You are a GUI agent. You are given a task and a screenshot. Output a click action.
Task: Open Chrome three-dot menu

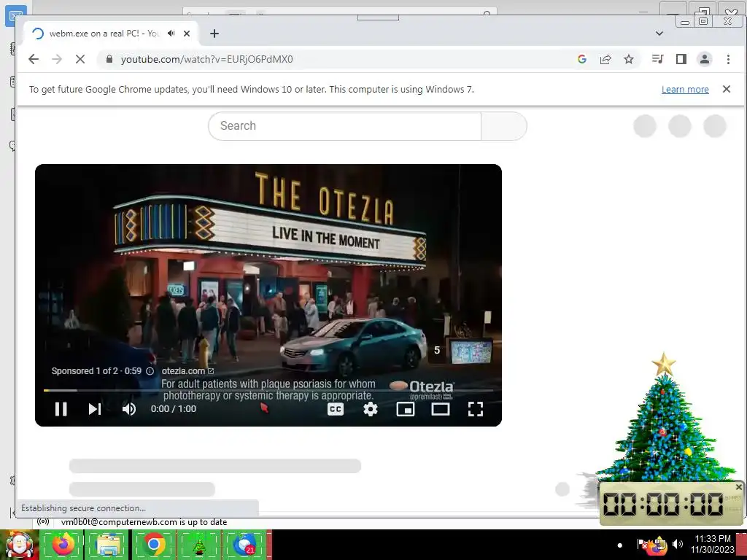[728, 59]
